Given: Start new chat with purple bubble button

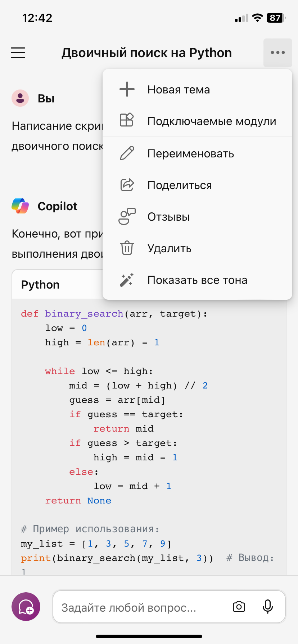Looking at the screenshot, I should (26, 607).
